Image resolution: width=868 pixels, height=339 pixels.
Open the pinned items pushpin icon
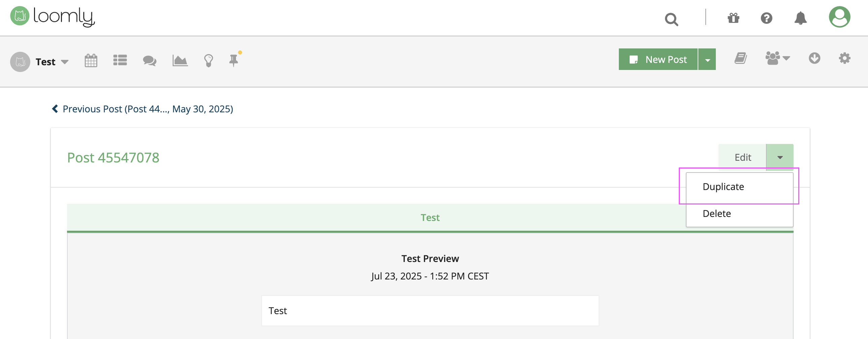[234, 60]
